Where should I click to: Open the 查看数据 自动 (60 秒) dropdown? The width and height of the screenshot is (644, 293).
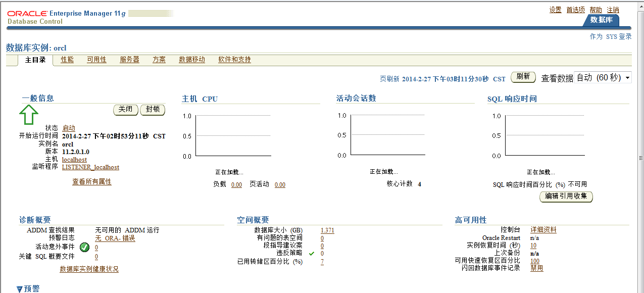point(603,78)
